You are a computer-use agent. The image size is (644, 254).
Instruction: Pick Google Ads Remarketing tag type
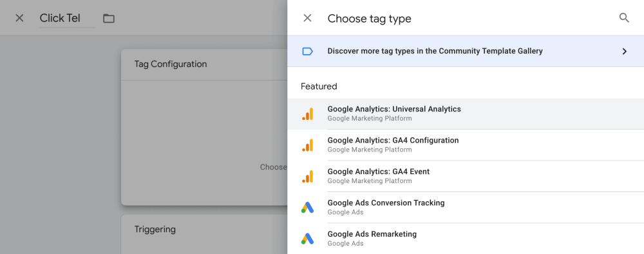tap(466, 239)
